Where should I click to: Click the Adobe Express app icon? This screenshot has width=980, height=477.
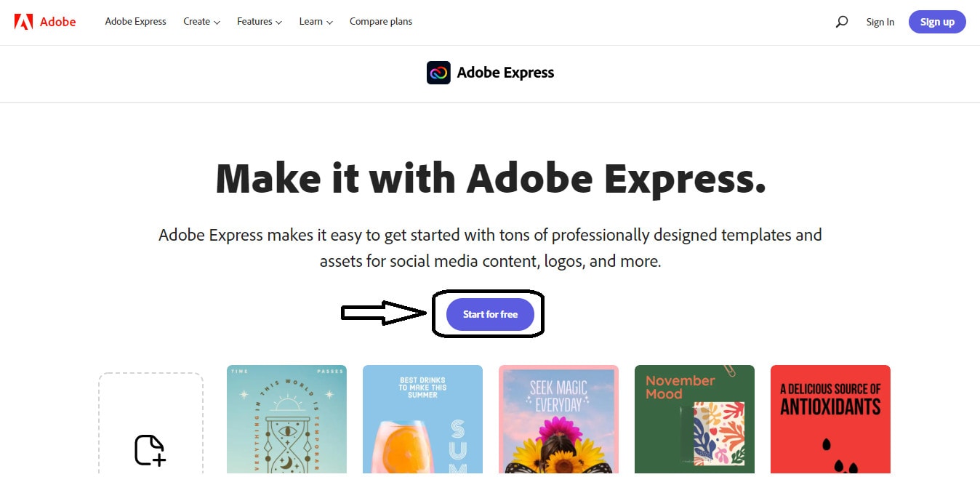[438, 73]
